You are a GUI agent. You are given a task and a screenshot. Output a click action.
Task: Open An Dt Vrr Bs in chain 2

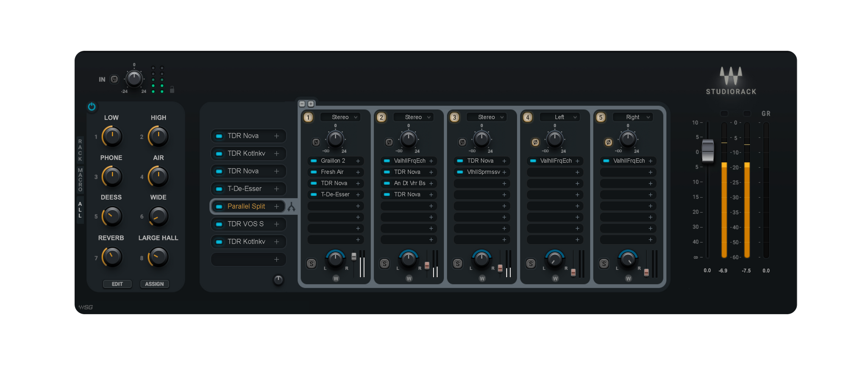pos(409,183)
